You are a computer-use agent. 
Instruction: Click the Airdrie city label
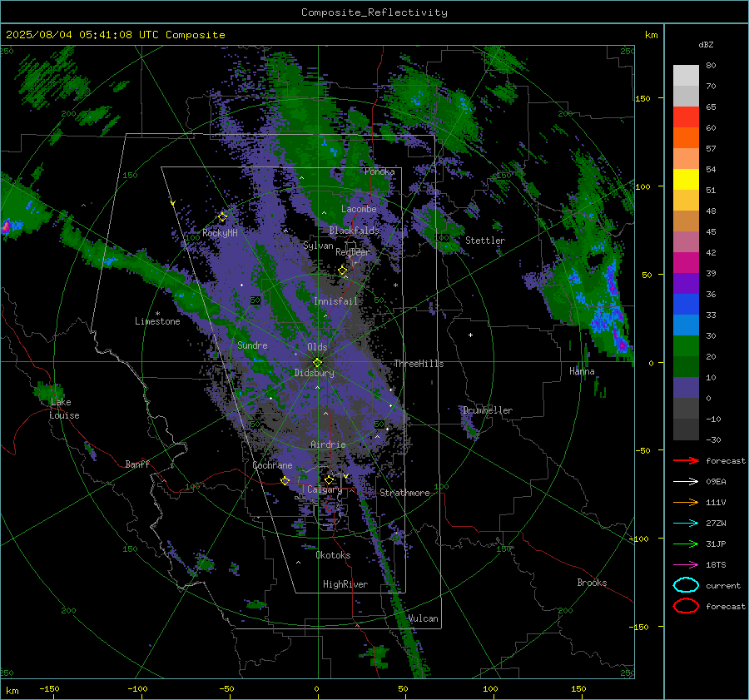tap(328, 444)
